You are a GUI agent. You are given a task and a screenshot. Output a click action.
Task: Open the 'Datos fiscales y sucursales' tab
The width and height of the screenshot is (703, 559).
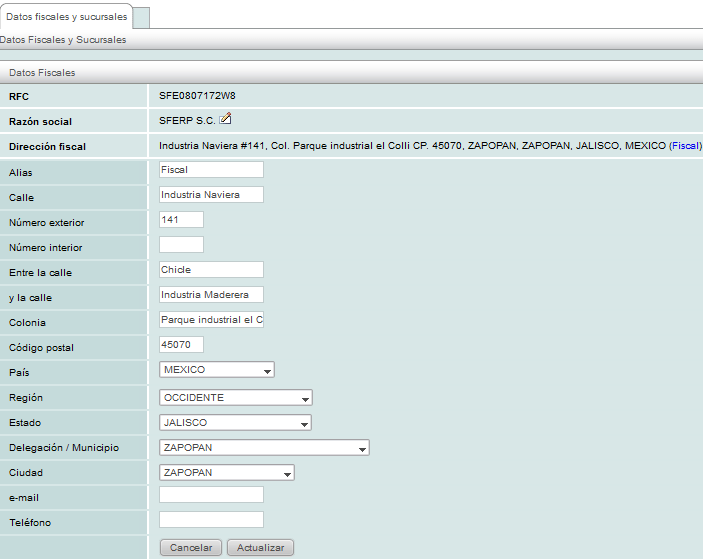66,17
